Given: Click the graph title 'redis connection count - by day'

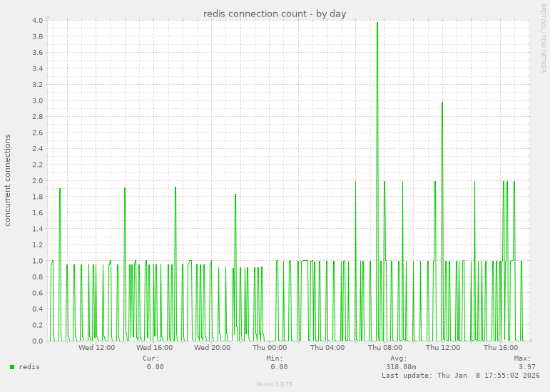Looking at the screenshot, I should (x=275, y=14).
